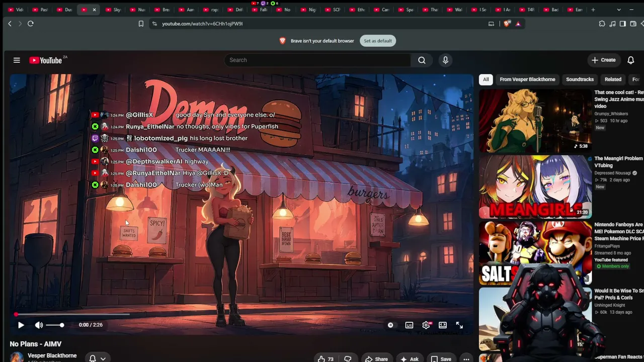
Task: Start voice search with the microphone icon
Action: tap(445, 60)
